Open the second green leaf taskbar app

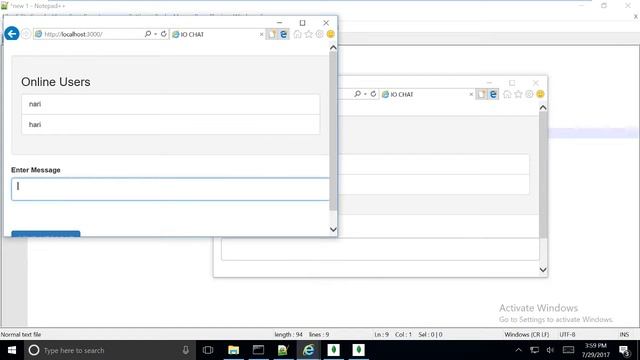coord(358,350)
